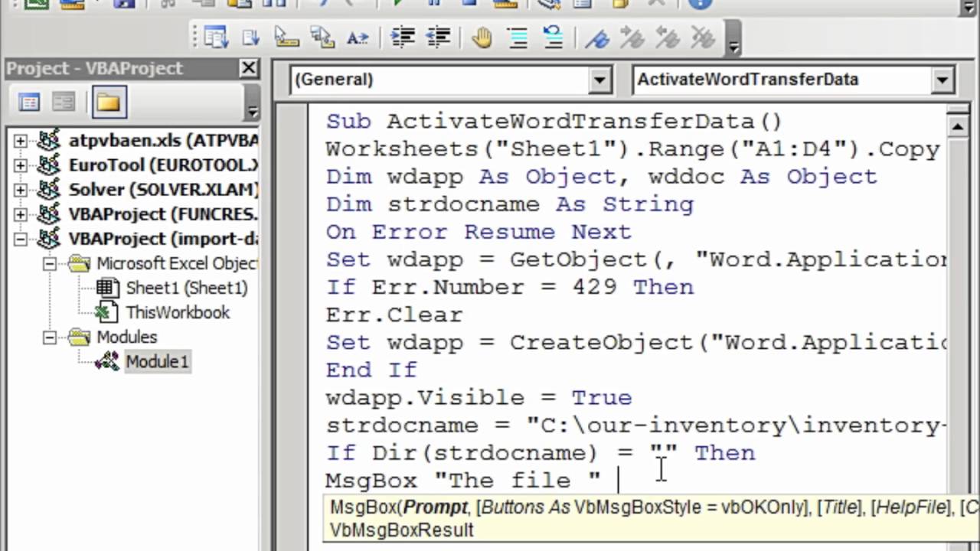This screenshot has width=980, height=551.
Task: Click the Previous Bookmark icon
Action: click(x=668, y=37)
